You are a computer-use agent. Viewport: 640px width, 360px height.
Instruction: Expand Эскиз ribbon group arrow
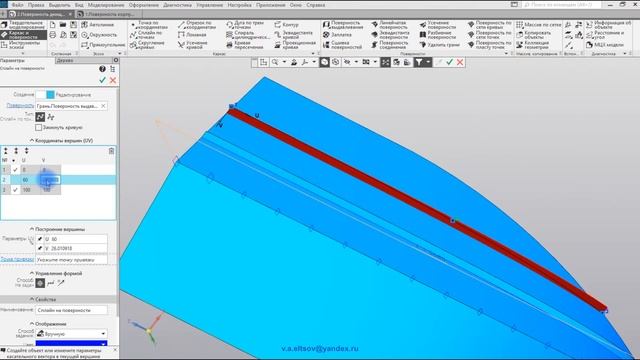(120, 53)
